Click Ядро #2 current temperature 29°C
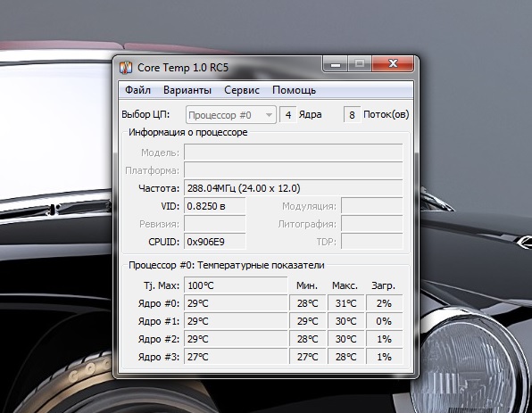 (x=236, y=339)
